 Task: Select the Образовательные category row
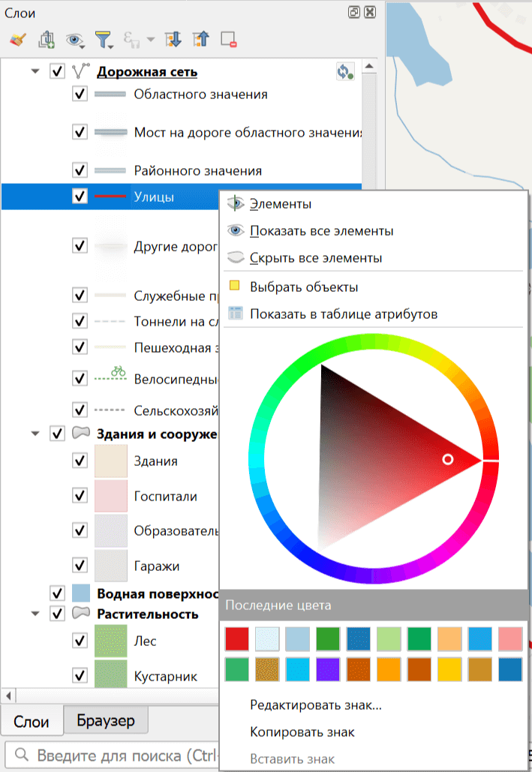[110, 530]
